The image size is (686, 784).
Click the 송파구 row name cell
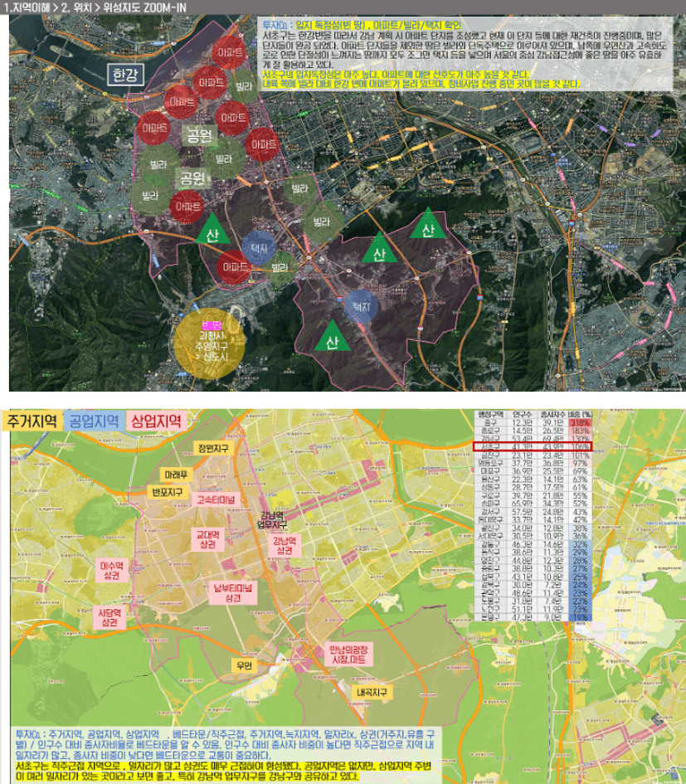click(490, 504)
